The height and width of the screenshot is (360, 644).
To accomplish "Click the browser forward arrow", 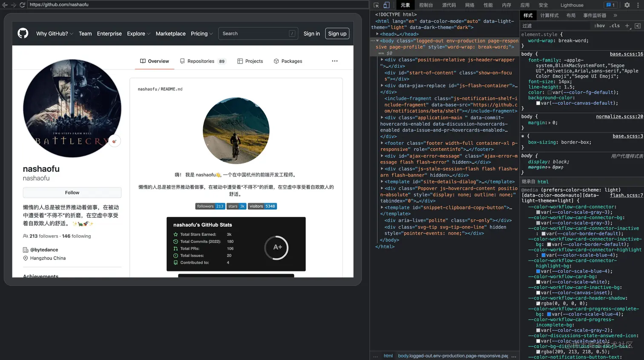I will 14,5.
